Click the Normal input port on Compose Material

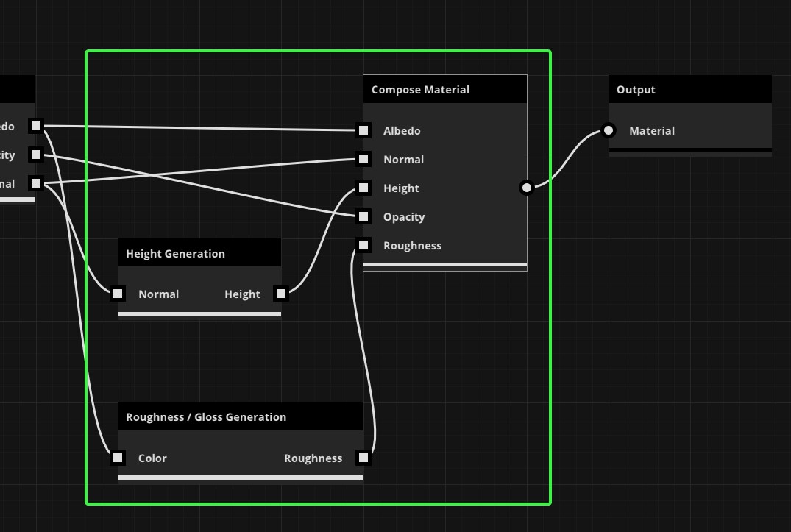(363, 159)
